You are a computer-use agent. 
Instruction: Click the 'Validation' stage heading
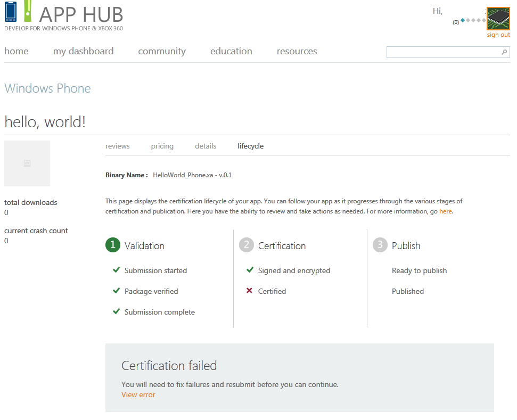pyautogui.click(x=144, y=246)
